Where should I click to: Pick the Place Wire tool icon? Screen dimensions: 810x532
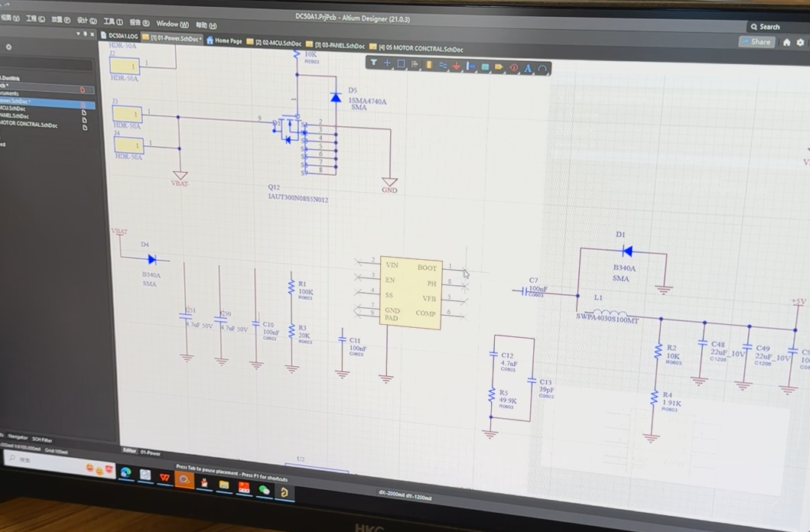pyautogui.click(x=443, y=66)
